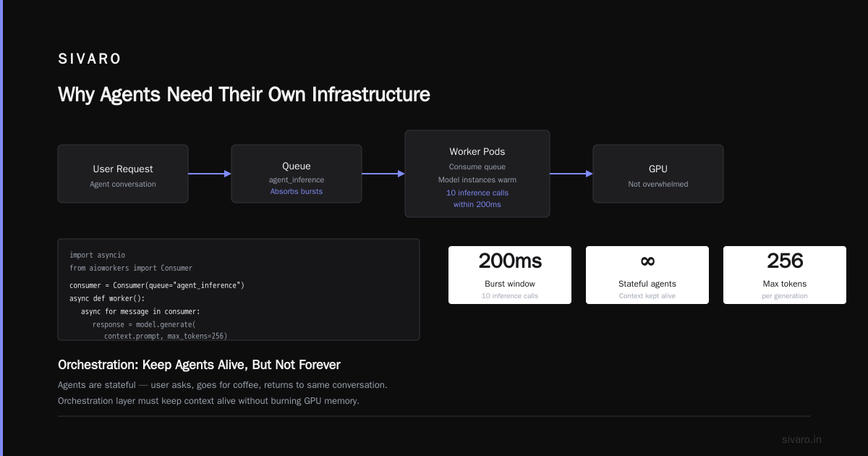Viewport: 868px width, 456px height.
Task: Click 'Model instances warm' in Worker Pods box
Action: click(x=477, y=180)
